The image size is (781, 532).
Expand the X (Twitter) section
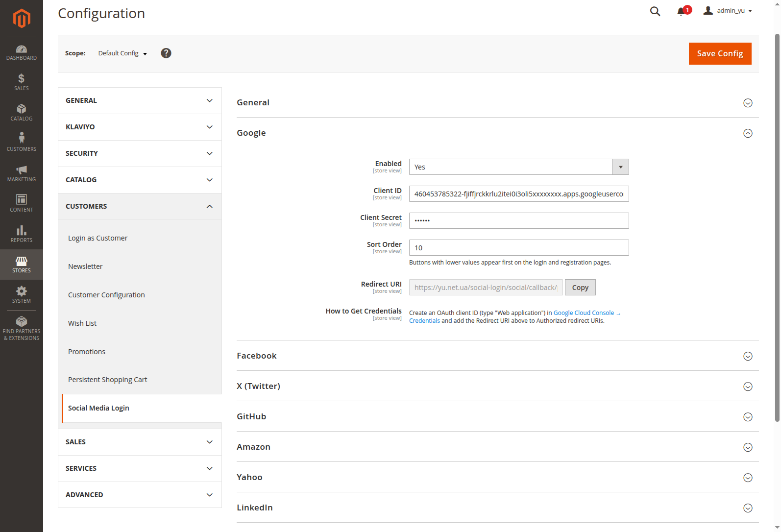pos(497,386)
